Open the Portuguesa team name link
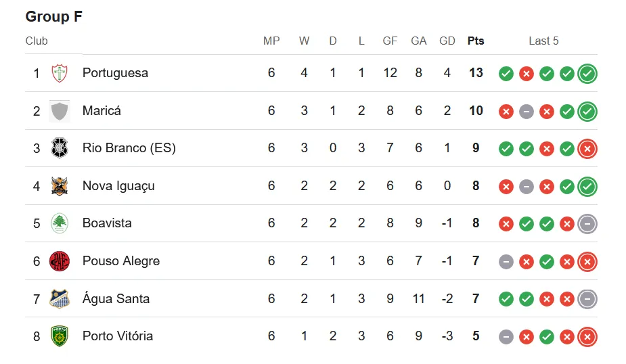The image size is (626, 364). click(115, 73)
